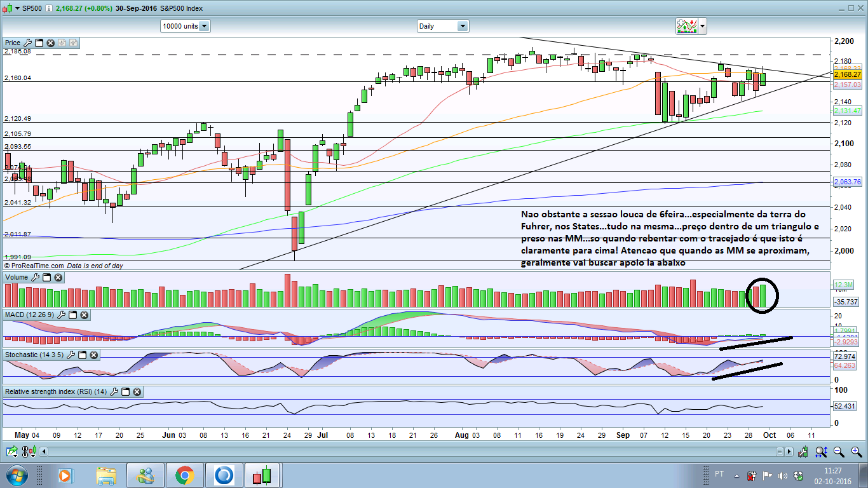The image size is (868, 488).
Task: Expand the indicators icon dropdown arrow
Action: coord(702,26)
